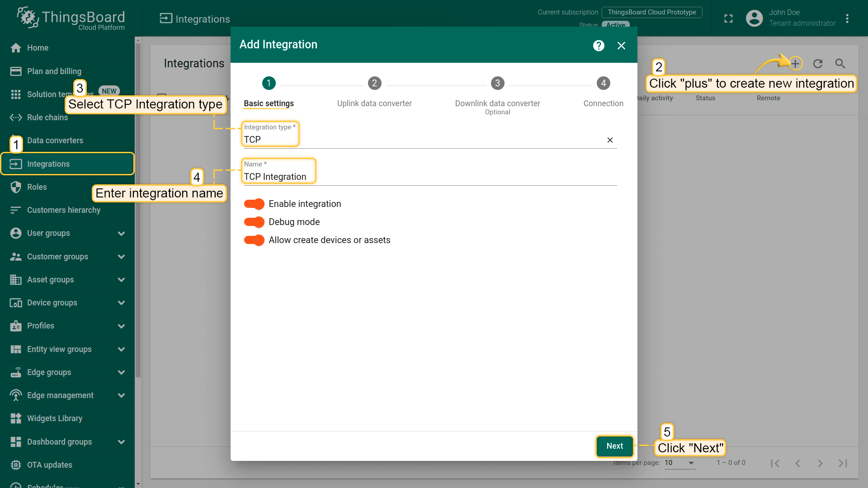
Task: Click the Next button
Action: tap(615, 446)
